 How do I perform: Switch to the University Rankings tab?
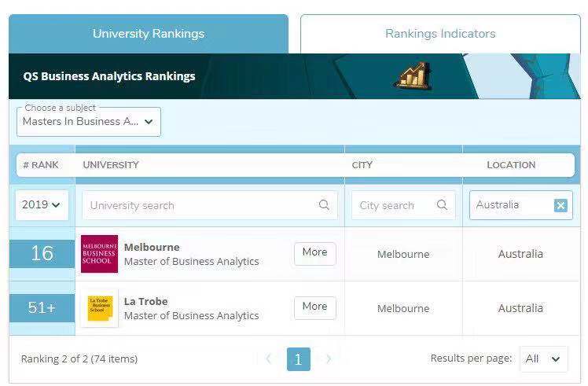coord(149,34)
